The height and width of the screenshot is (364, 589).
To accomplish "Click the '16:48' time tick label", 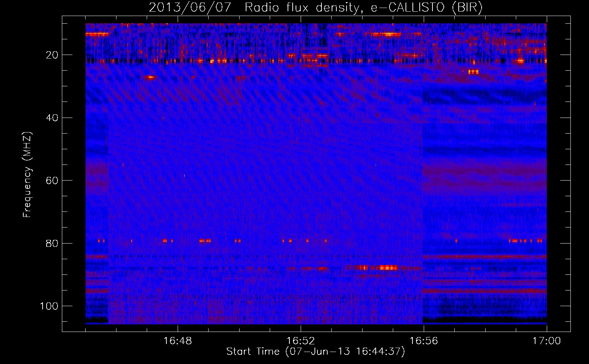I will 178,341.
